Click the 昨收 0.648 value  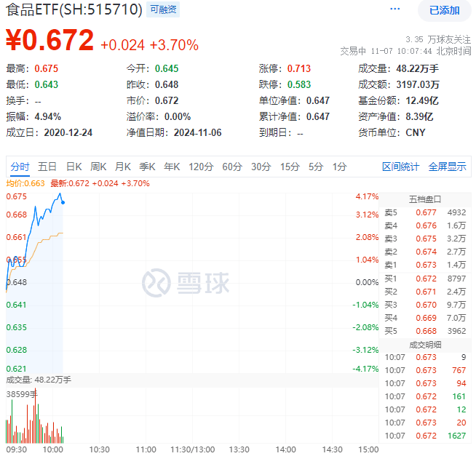167,84
